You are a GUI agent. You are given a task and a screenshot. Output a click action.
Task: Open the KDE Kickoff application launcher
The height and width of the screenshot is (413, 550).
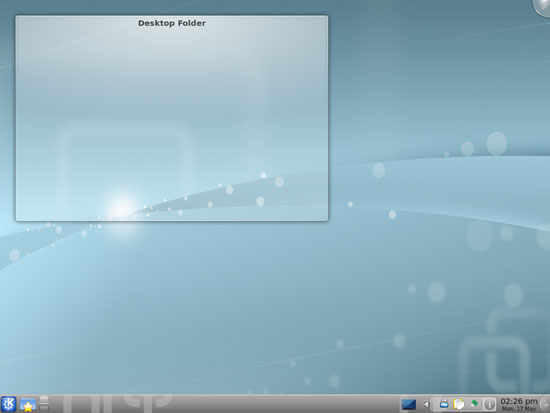[x=8, y=404]
